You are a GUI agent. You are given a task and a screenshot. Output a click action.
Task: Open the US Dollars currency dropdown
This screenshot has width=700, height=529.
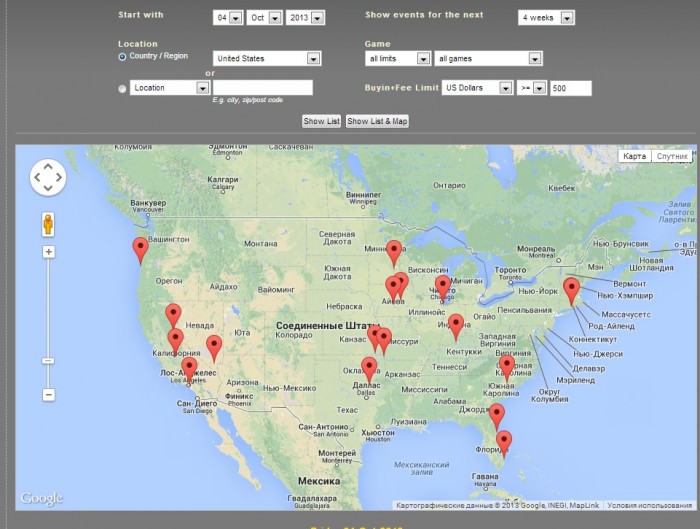[x=477, y=88]
